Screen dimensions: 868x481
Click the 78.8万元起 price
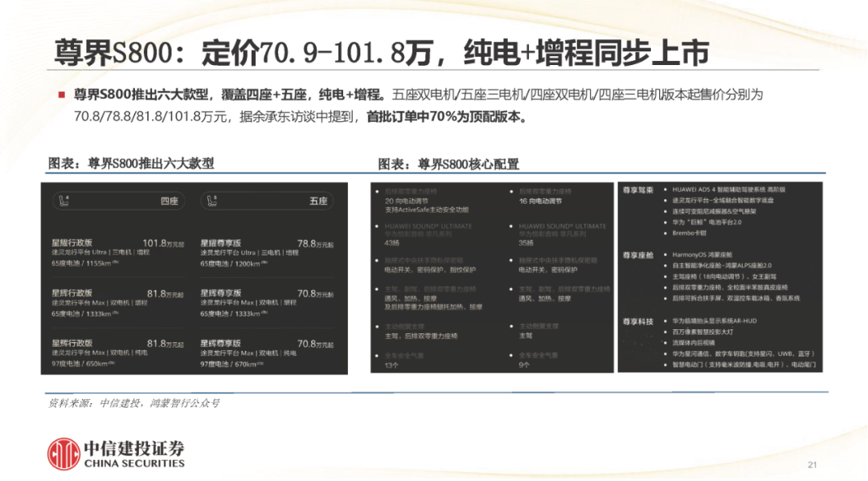coord(316,244)
